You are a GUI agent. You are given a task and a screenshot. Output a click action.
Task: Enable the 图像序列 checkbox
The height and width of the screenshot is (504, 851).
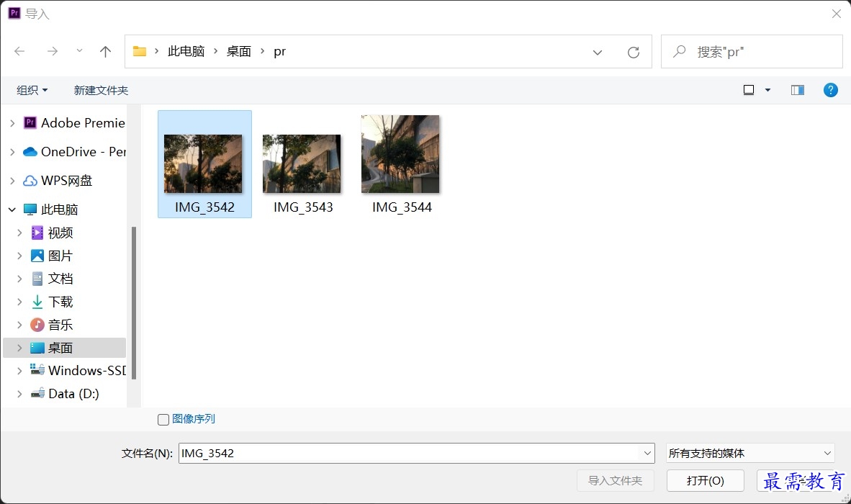click(163, 419)
